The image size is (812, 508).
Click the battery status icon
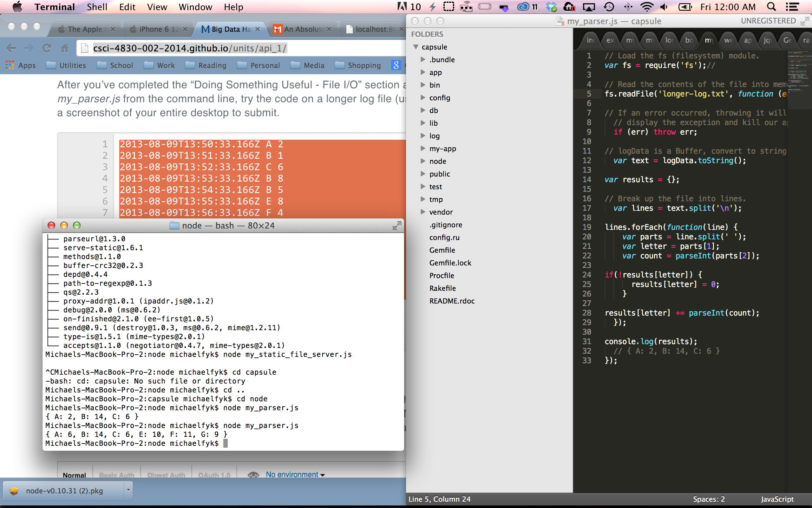coord(685,7)
